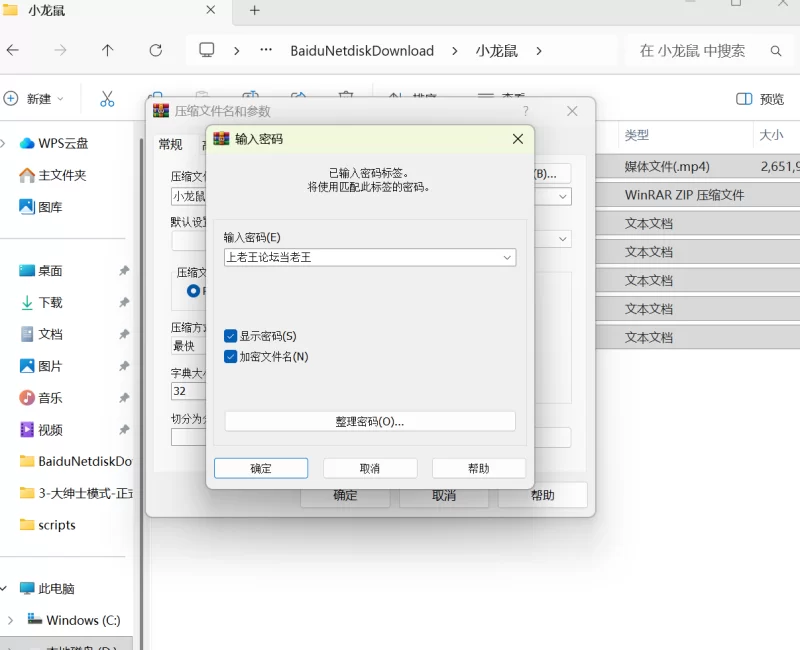
Task: Click the 浏览(B)... button in archive dialog
Action: (553, 174)
